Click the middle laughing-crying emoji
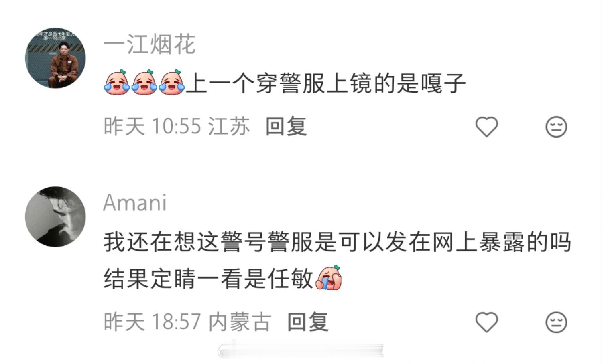The width and height of the screenshot is (602, 364). pos(144,82)
